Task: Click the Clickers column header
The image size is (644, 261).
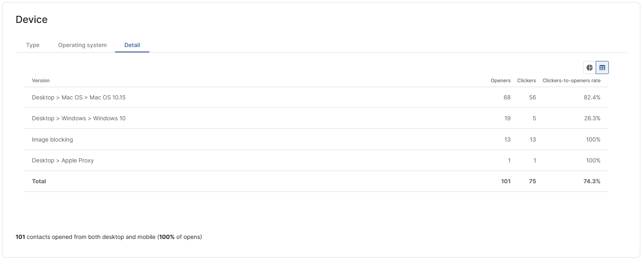Action: [x=526, y=81]
